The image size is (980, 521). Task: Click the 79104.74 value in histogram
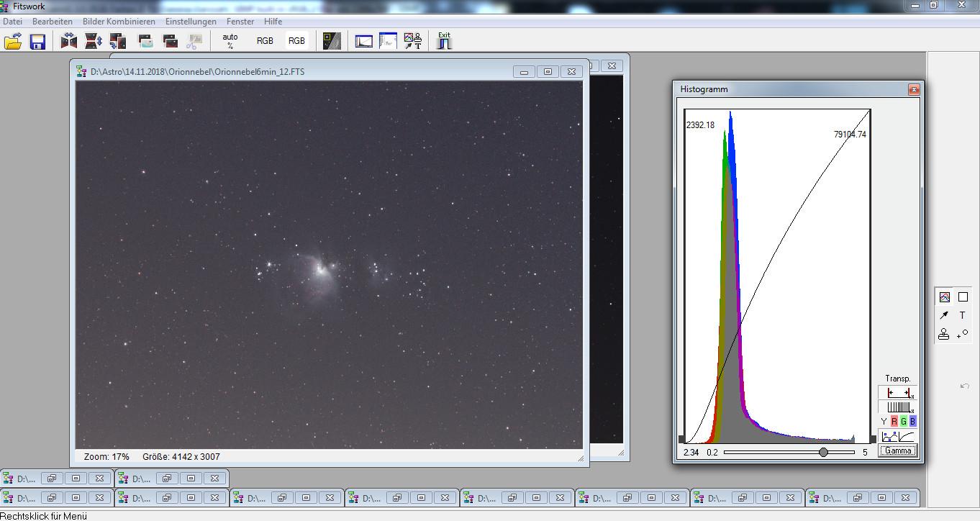point(850,135)
